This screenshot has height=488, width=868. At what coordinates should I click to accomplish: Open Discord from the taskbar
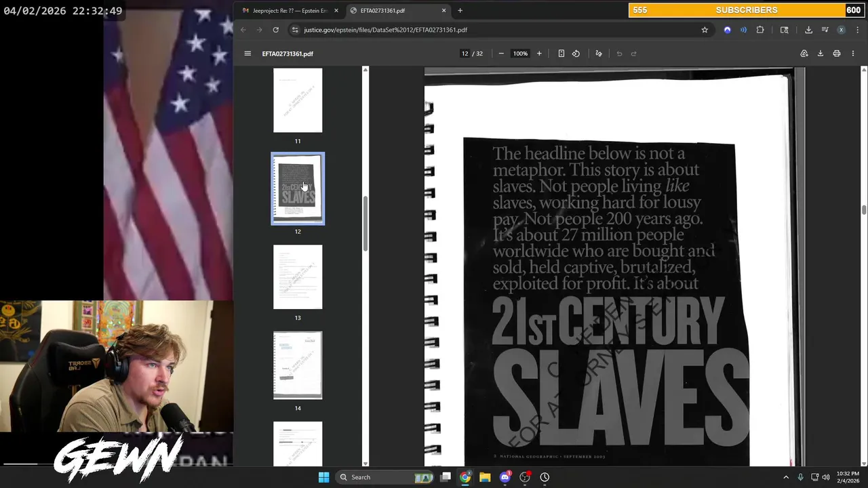tap(505, 477)
